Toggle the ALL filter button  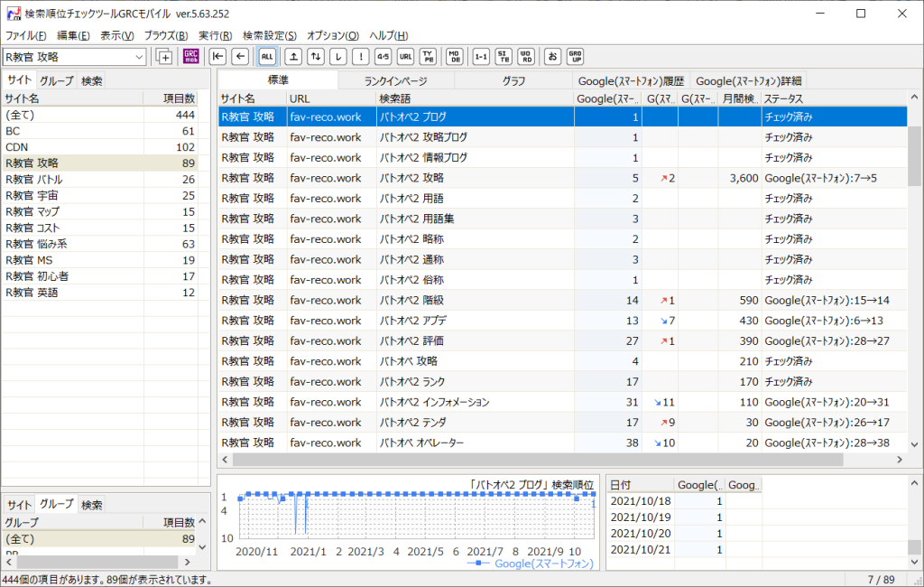point(267,57)
